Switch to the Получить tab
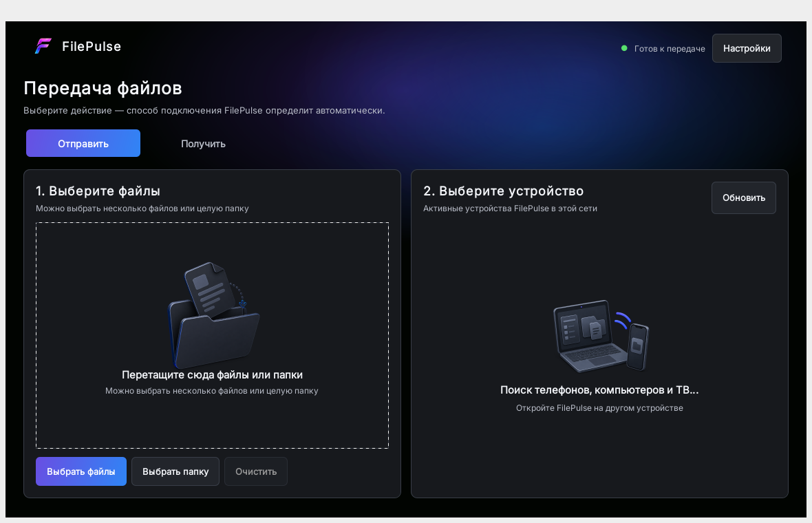Image resolution: width=812 pixels, height=523 pixels. coord(203,143)
